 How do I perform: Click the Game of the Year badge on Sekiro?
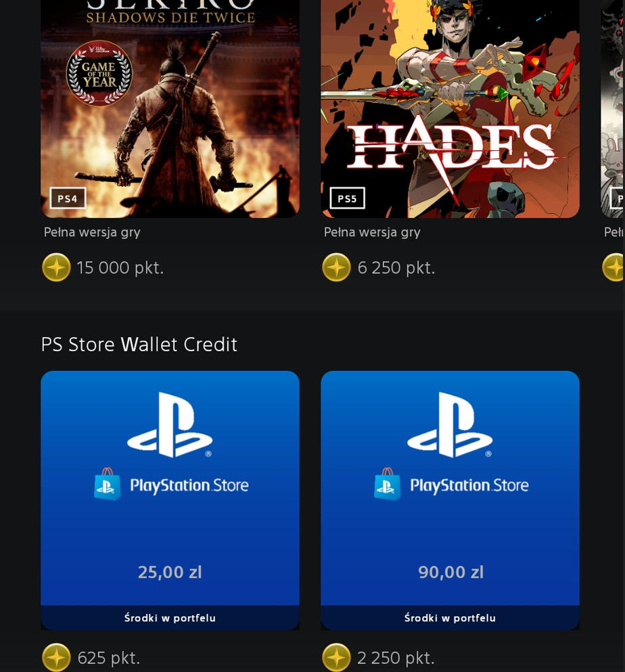click(99, 73)
